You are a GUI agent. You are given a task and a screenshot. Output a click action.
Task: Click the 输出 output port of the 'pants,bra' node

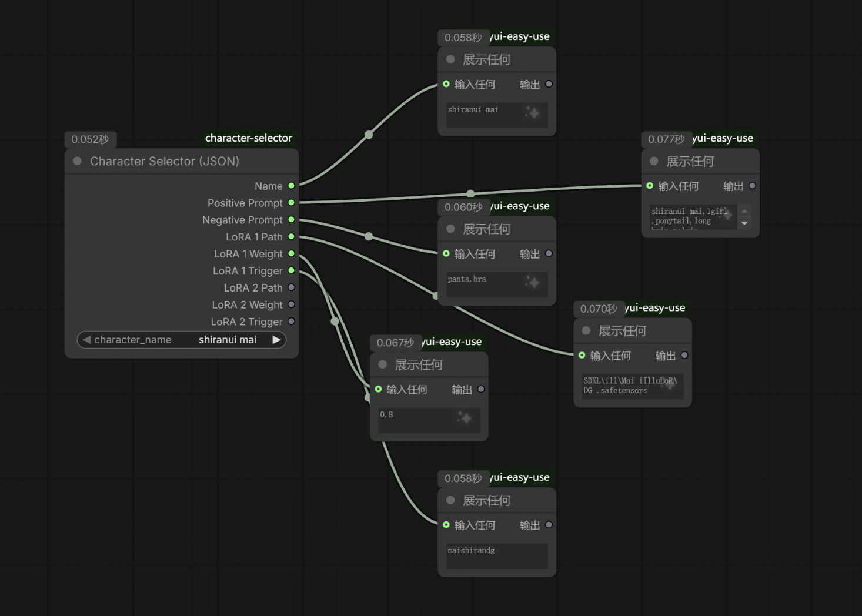click(x=549, y=253)
